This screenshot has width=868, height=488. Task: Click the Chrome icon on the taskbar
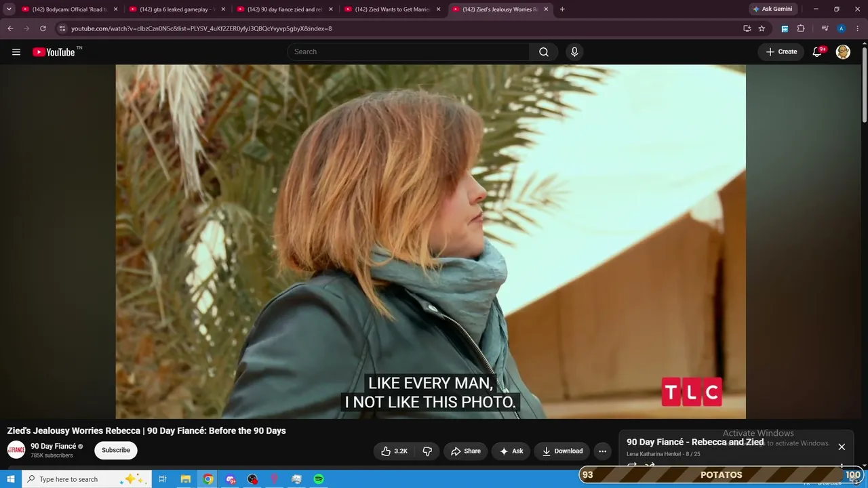(x=208, y=479)
